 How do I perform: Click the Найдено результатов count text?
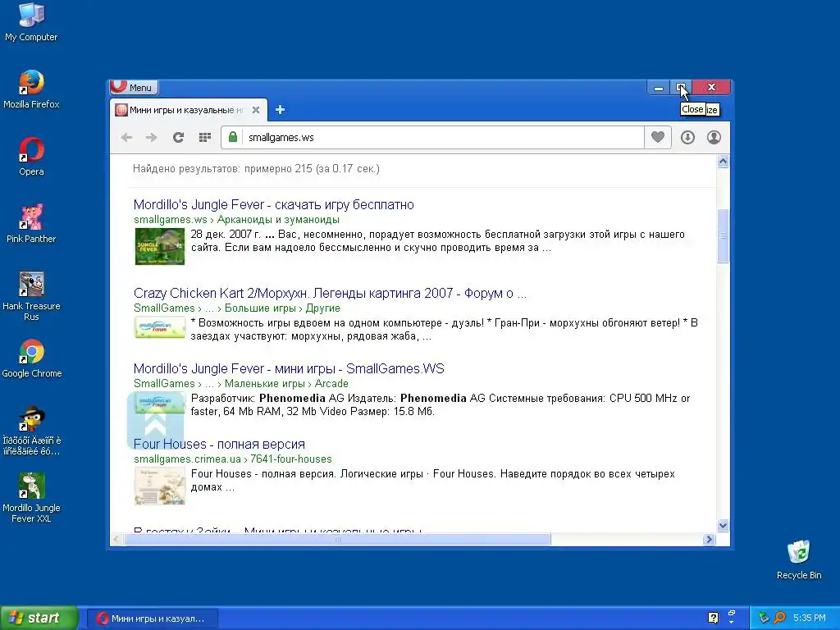(x=256, y=169)
